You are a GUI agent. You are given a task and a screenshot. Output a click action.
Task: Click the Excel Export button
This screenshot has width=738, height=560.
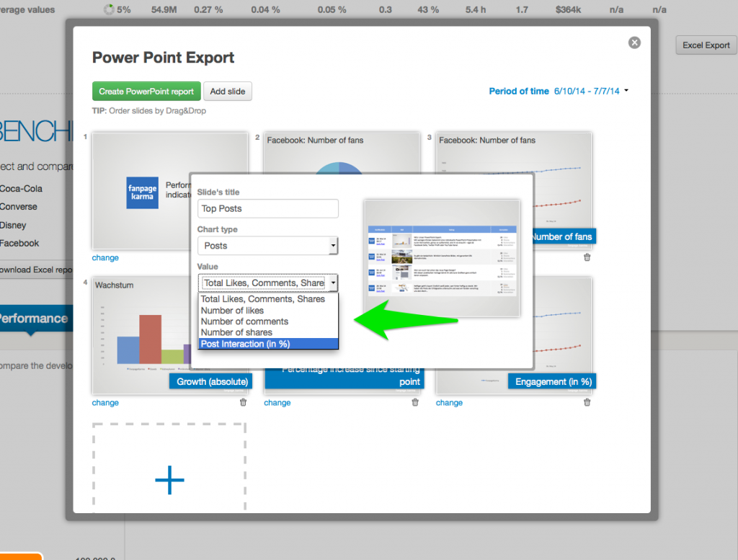pyautogui.click(x=705, y=45)
